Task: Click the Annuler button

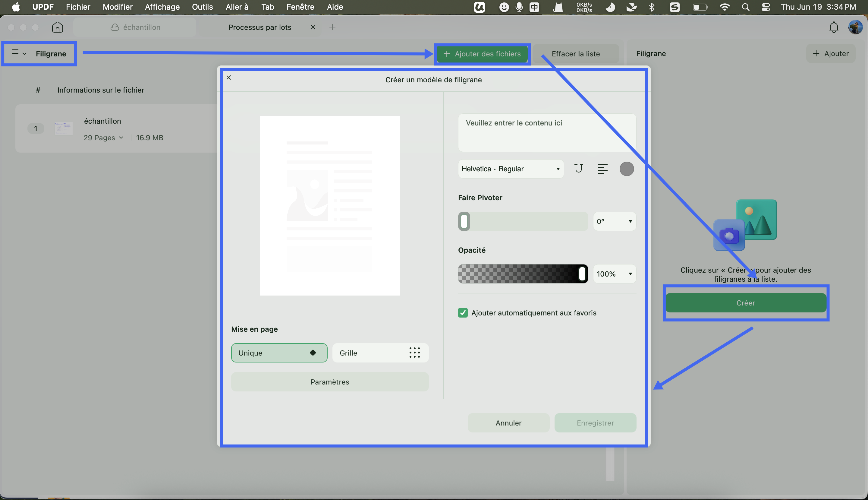Action: pos(508,423)
